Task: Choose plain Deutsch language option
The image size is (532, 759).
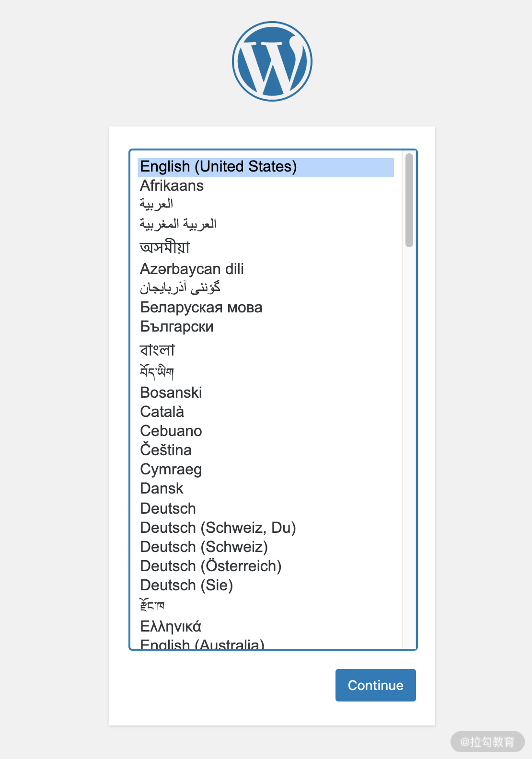Action: [168, 508]
